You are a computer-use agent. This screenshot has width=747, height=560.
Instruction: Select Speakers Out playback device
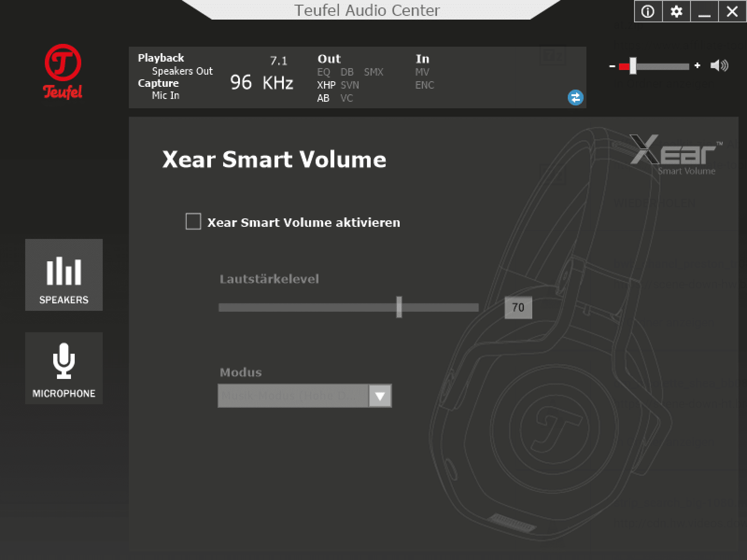pos(182,71)
